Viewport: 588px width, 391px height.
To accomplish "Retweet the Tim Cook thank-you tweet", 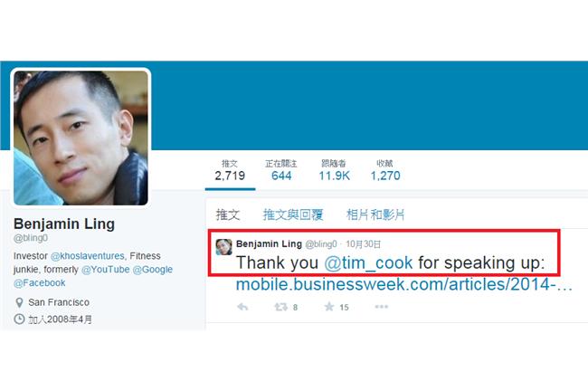I will (x=280, y=308).
